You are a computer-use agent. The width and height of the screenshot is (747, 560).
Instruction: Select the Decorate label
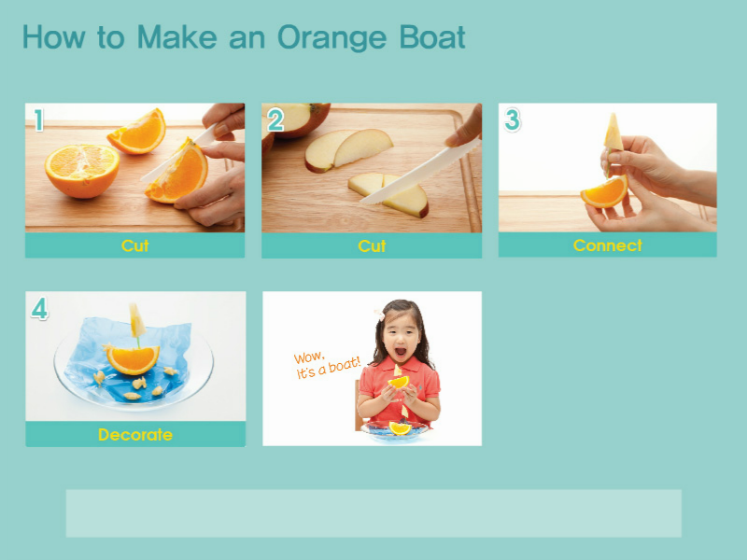135,434
